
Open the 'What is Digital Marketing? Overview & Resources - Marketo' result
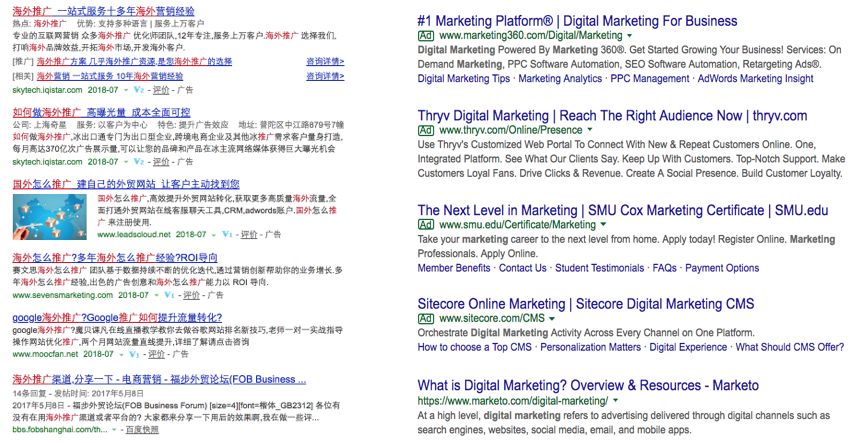point(588,385)
